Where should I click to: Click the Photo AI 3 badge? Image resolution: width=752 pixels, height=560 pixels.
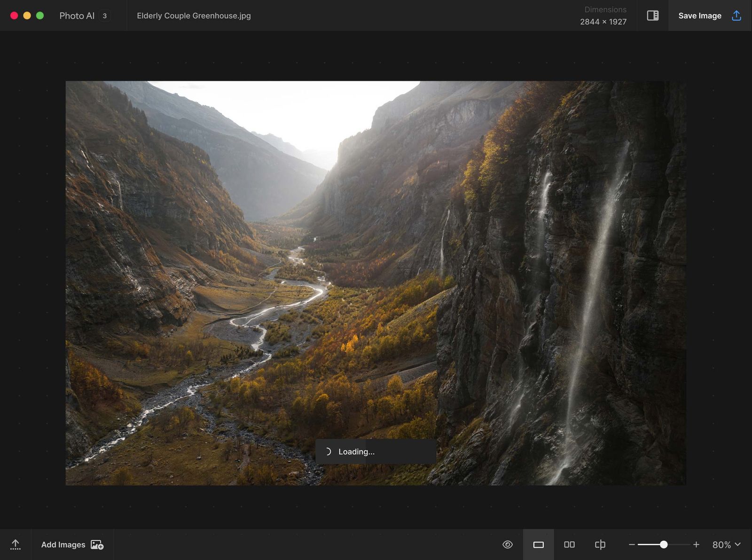coord(105,16)
